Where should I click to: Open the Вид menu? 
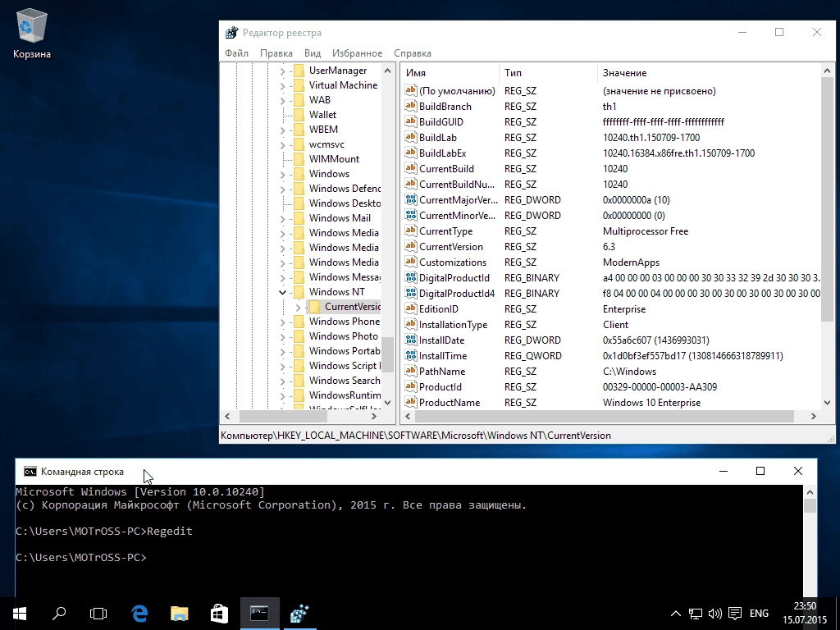[x=313, y=53]
